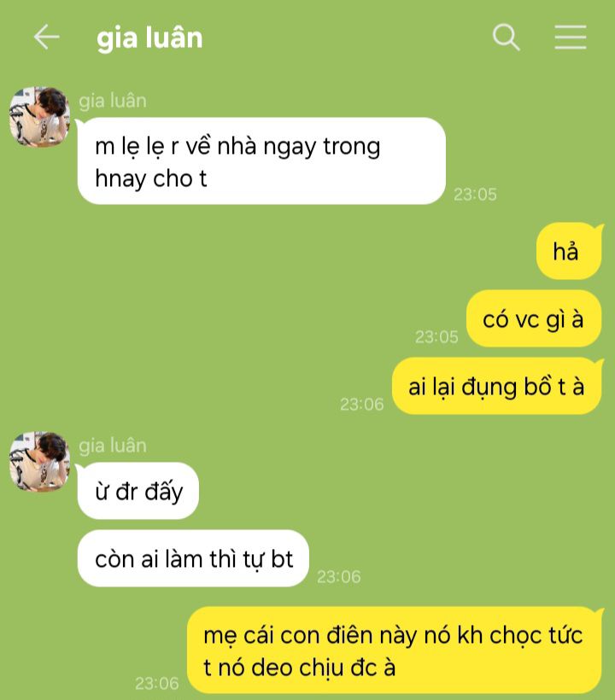Select the 'mẹ cái con điên này' message
Viewport: 615px width, 700px height.
coord(395,650)
